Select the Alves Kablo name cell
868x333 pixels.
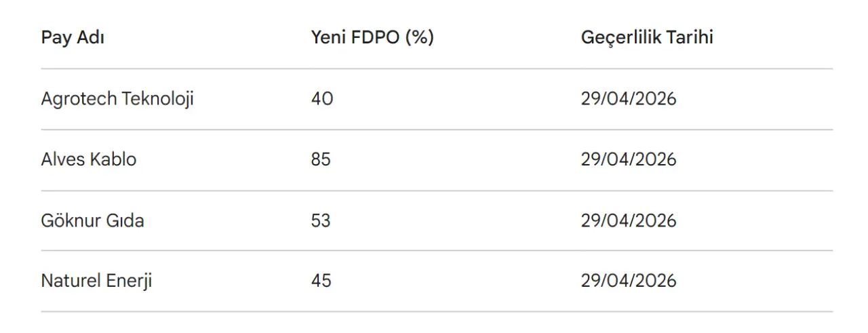pyautogui.click(x=89, y=159)
